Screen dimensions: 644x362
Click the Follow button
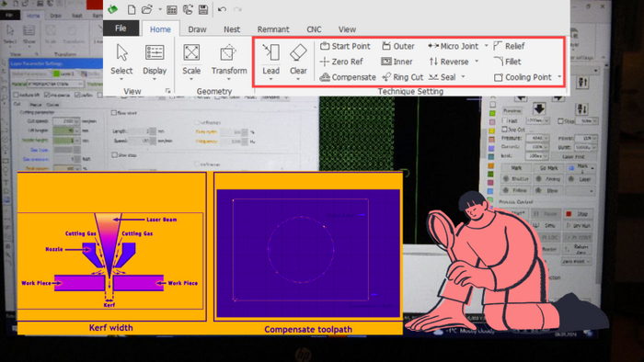point(516,190)
